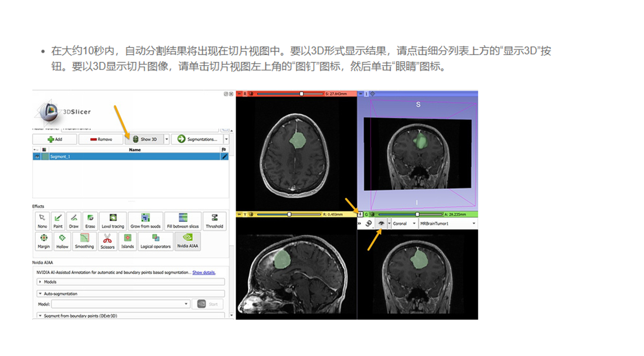Pick the Scissors effect
Image resolution: width=644 pixels, height=356 pixels.
[x=107, y=241]
